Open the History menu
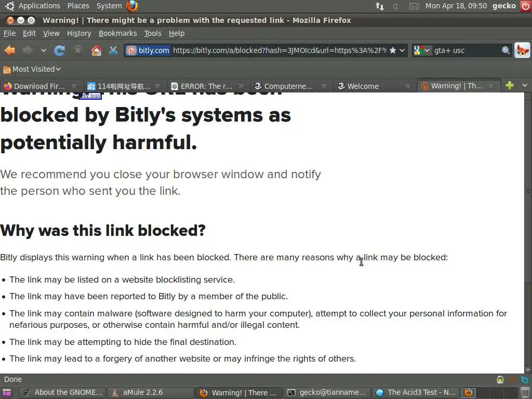The width and height of the screenshot is (532, 399). point(79,33)
